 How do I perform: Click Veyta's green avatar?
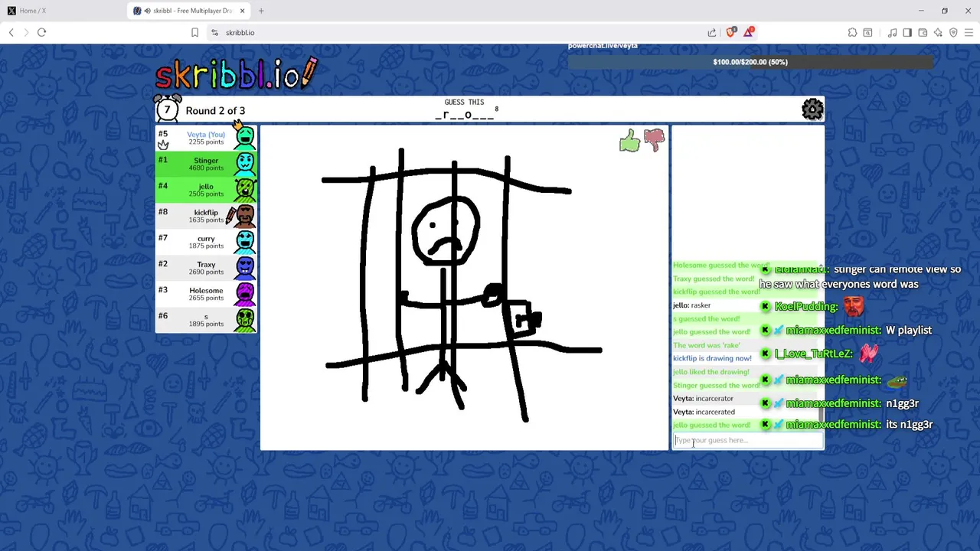click(x=245, y=136)
